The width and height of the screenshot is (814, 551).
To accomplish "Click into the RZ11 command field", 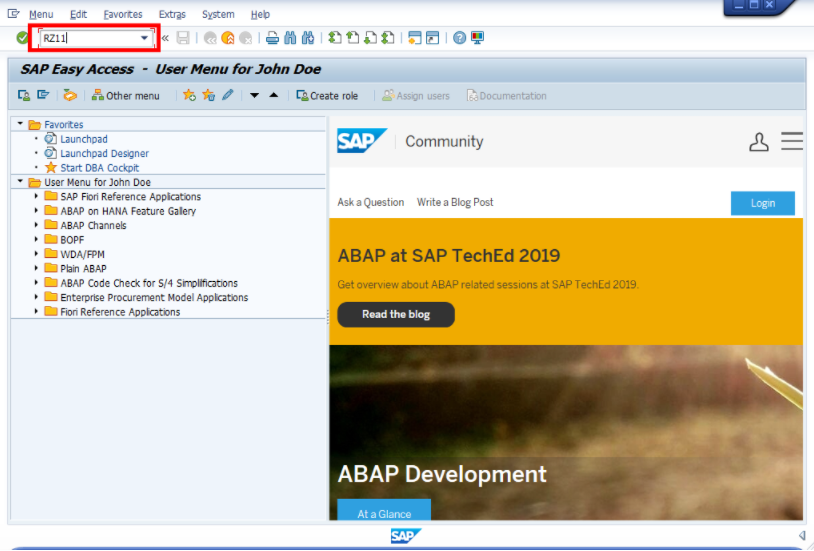I will pyautogui.click(x=89, y=38).
